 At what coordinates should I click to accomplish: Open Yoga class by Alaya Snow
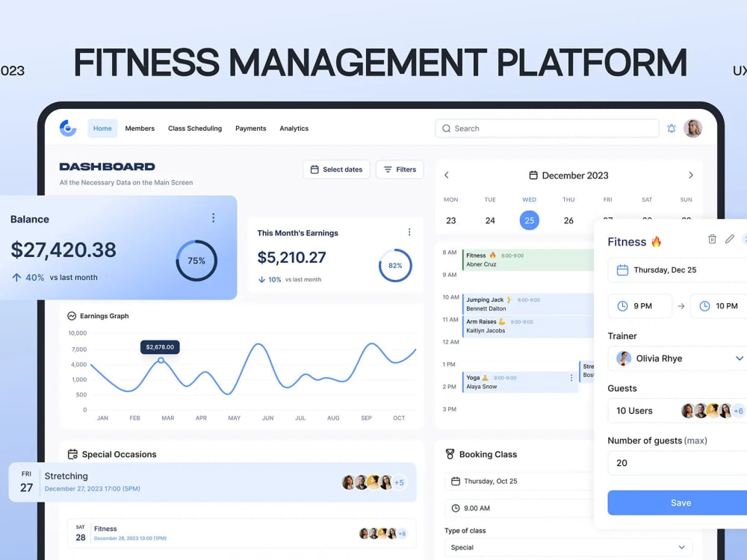520,382
